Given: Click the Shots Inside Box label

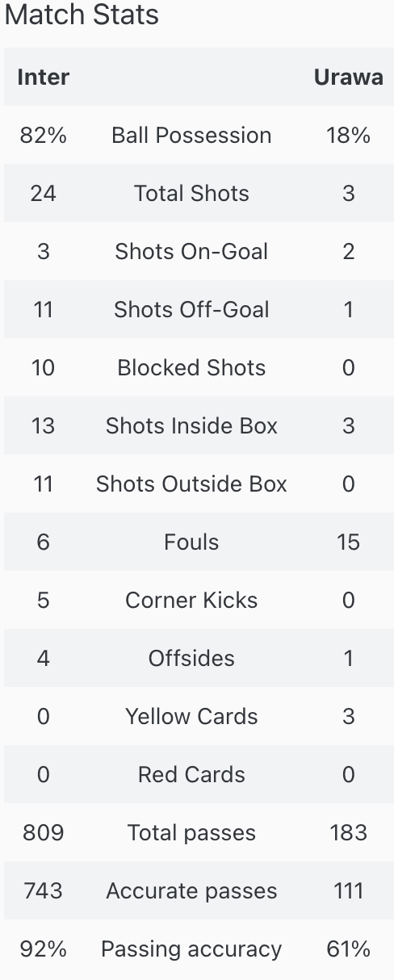Looking at the screenshot, I should pyautogui.click(x=191, y=426).
